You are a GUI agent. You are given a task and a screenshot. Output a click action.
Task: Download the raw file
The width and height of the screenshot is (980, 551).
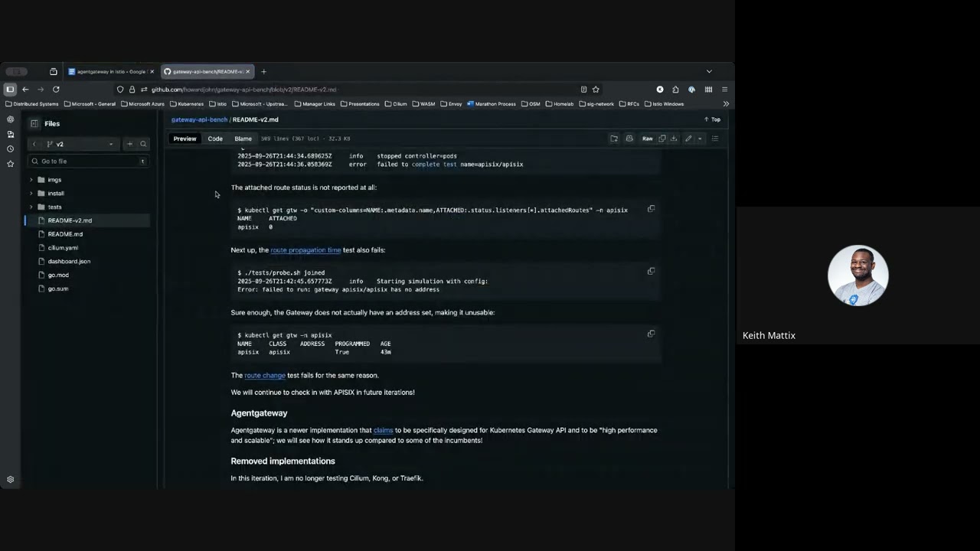(x=674, y=139)
